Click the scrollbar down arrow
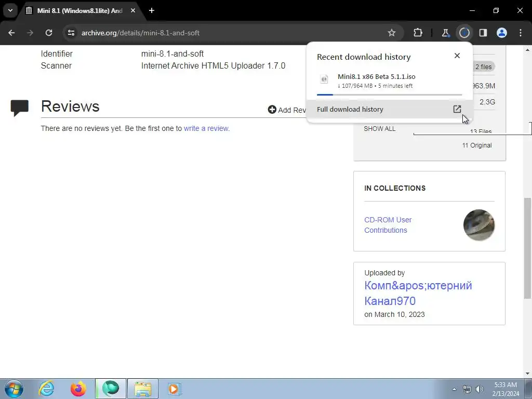532x399 pixels. (527, 374)
